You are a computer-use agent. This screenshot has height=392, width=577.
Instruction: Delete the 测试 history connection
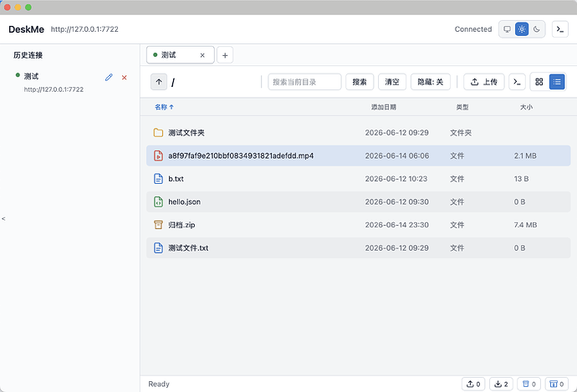[125, 77]
